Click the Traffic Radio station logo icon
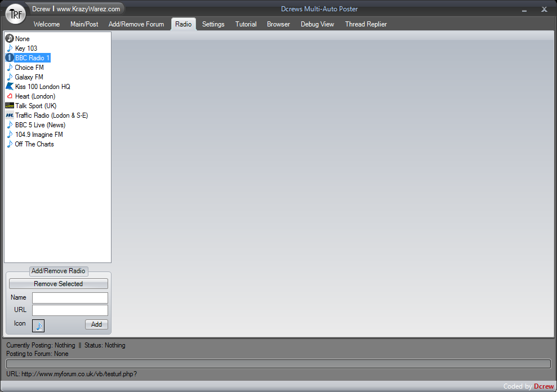 [10, 115]
